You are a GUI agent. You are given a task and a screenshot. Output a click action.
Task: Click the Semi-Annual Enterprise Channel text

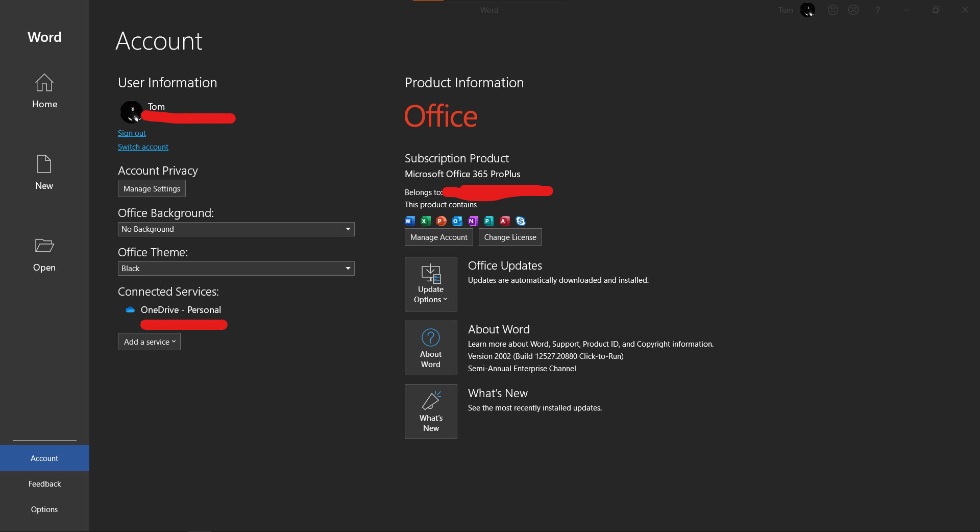pyautogui.click(x=522, y=369)
